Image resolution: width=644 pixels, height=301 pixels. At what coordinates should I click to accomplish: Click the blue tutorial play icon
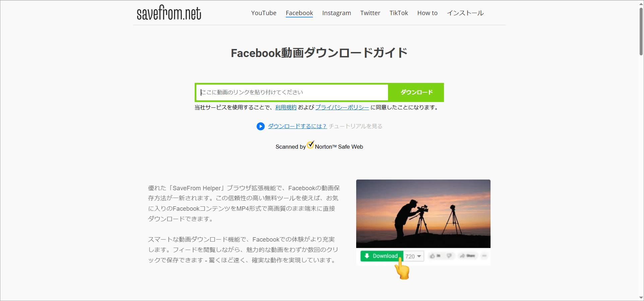(261, 126)
